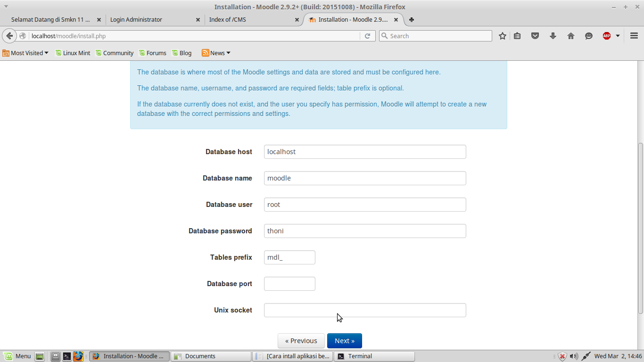
Task: Reload page using the refresh icon
Action: click(x=367, y=36)
